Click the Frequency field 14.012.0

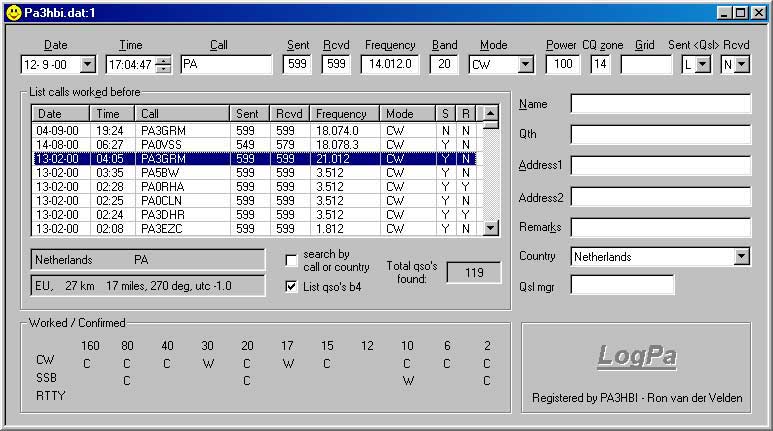point(390,64)
